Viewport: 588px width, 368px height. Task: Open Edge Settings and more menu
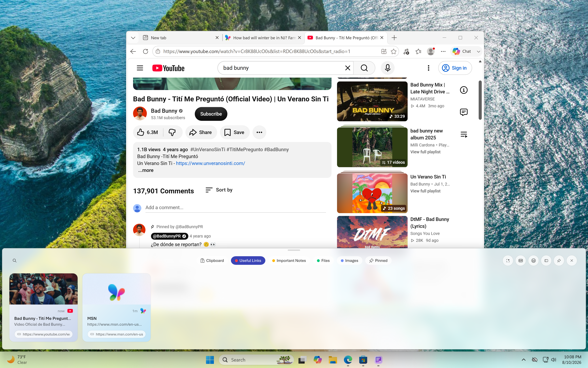pos(443,51)
